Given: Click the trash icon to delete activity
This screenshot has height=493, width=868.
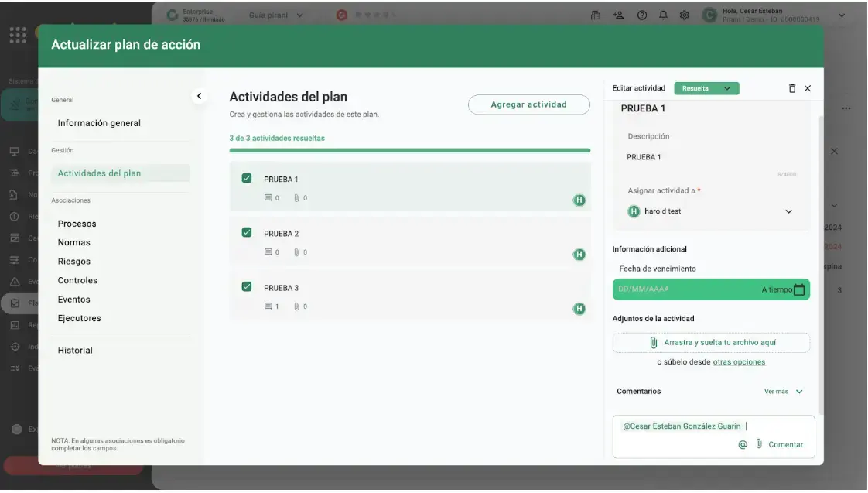Looking at the screenshot, I should click(791, 88).
